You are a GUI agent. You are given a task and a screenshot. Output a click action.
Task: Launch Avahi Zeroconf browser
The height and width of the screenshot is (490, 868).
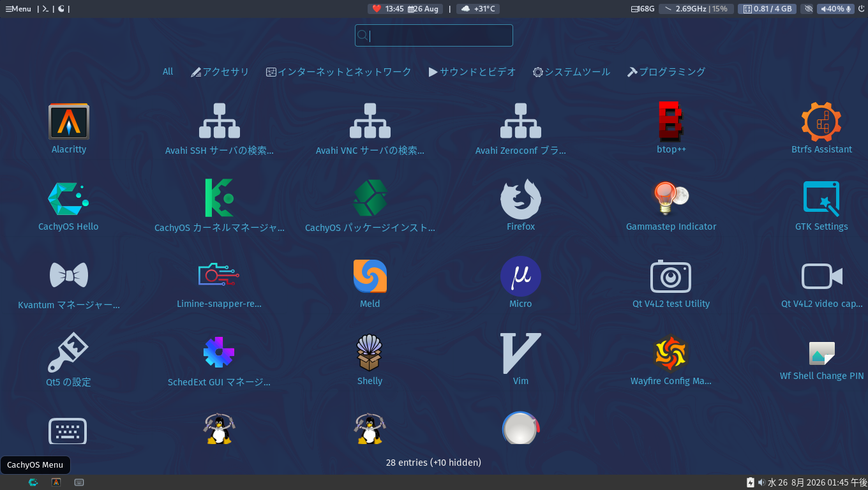click(x=521, y=129)
